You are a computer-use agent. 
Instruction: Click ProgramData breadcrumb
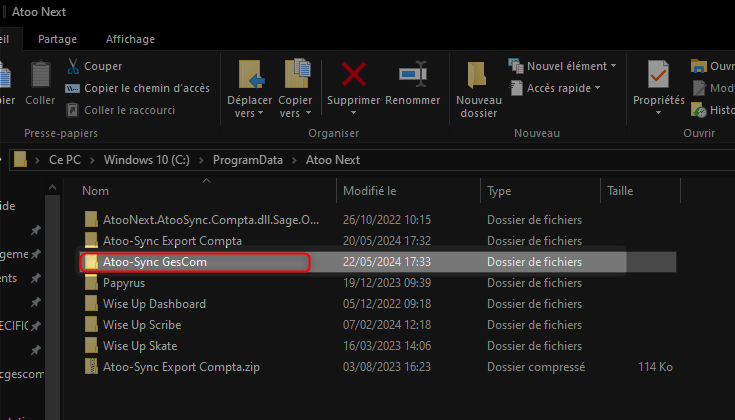(248, 160)
